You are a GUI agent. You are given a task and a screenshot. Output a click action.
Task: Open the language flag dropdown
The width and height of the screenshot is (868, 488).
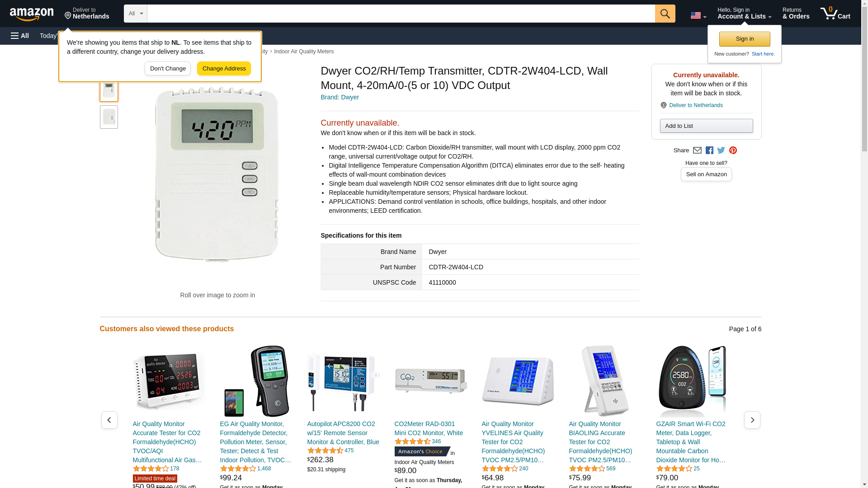[x=698, y=15]
